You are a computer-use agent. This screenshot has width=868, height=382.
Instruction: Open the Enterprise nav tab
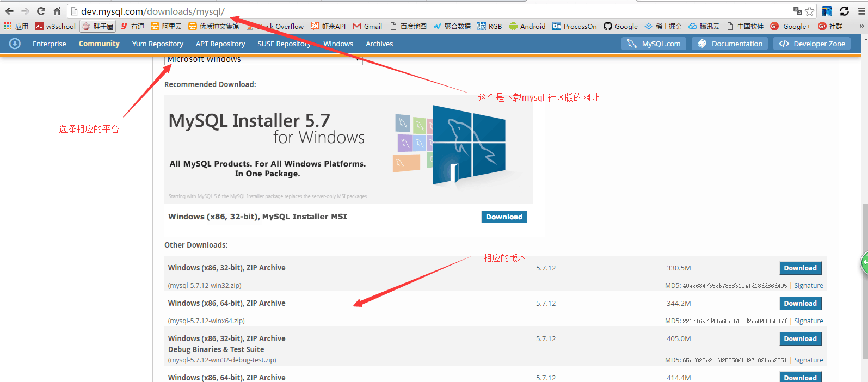(50, 44)
